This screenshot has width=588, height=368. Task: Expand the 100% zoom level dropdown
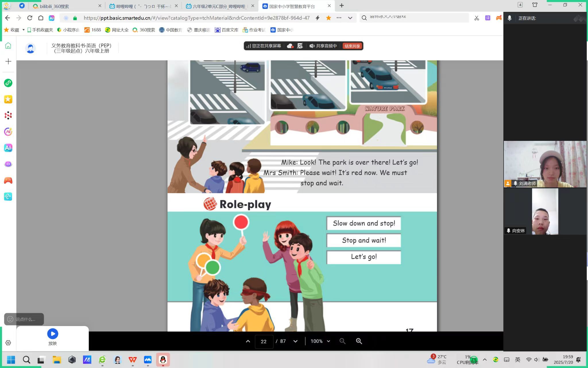click(328, 341)
